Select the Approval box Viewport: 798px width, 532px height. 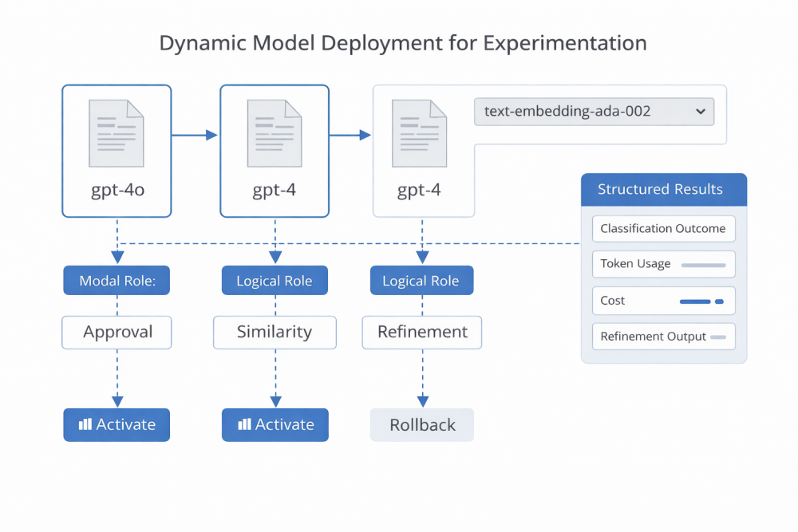coord(117,332)
